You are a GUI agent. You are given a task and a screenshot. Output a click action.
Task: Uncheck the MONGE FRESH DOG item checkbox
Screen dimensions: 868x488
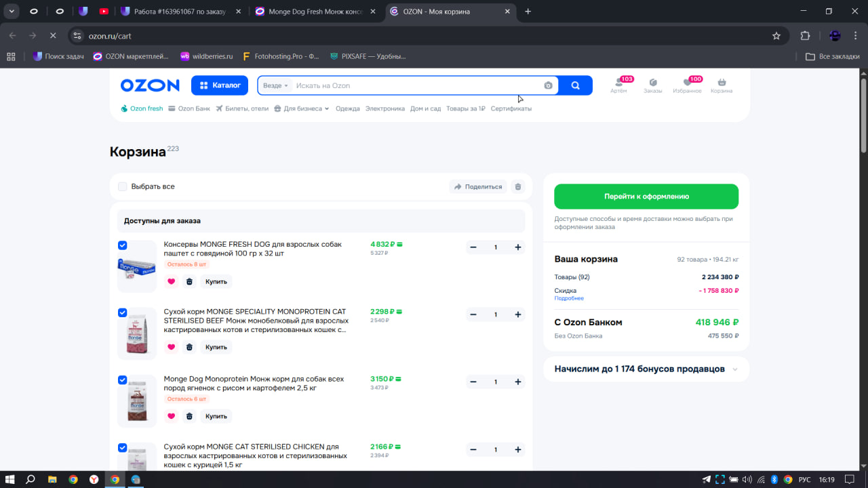pos(123,245)
